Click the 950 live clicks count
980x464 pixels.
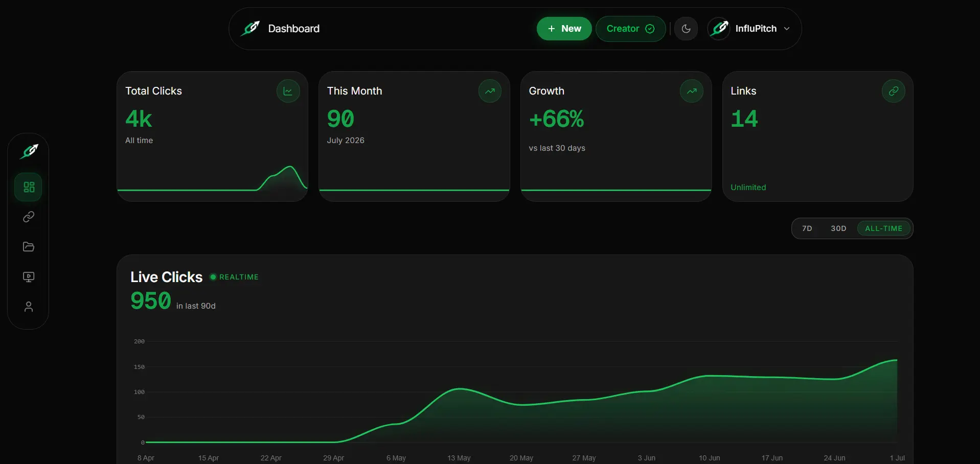coord(151,300)
